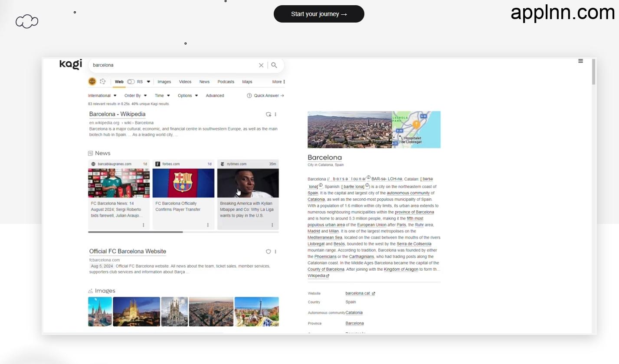The height and width of the screenshot is (364, 619).
Task: Click the shield icon next to Official FC Barcelona Website
Action: 268,252
